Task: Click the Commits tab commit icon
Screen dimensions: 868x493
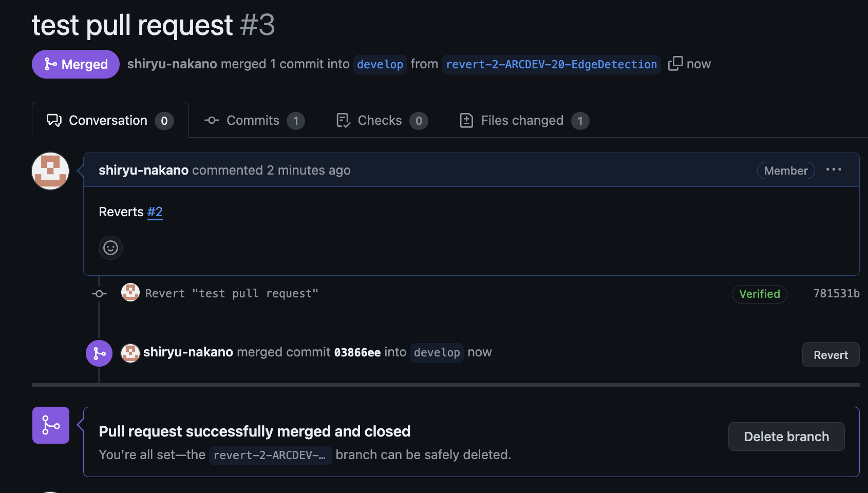Action: pyautogui.click(x=211, y=120)
